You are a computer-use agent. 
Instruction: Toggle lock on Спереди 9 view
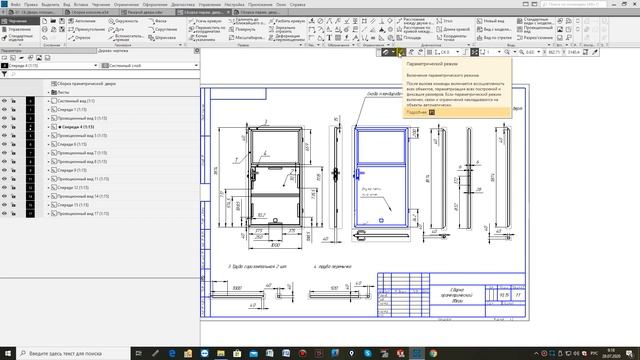click(13, 170)
